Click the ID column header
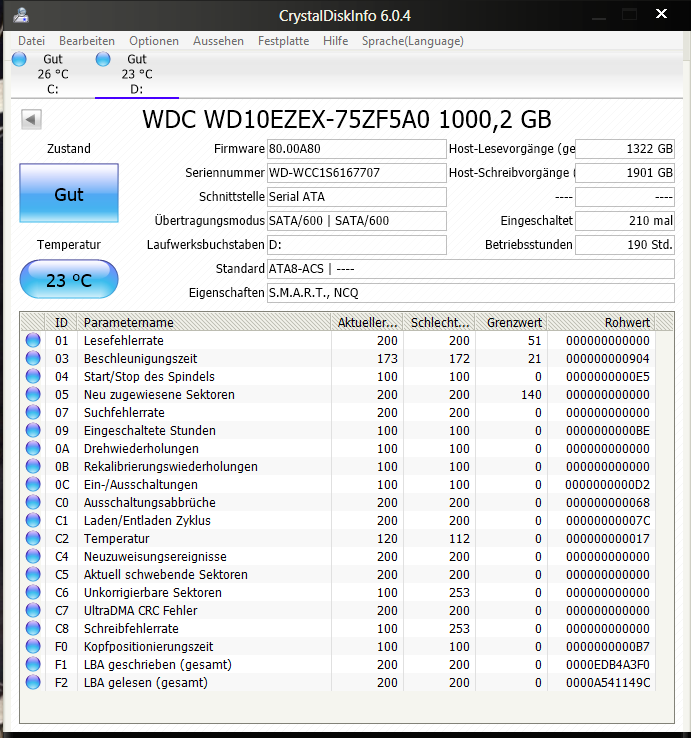The width and height of the screenshot is (691, 738). click(x=61, y=322)
